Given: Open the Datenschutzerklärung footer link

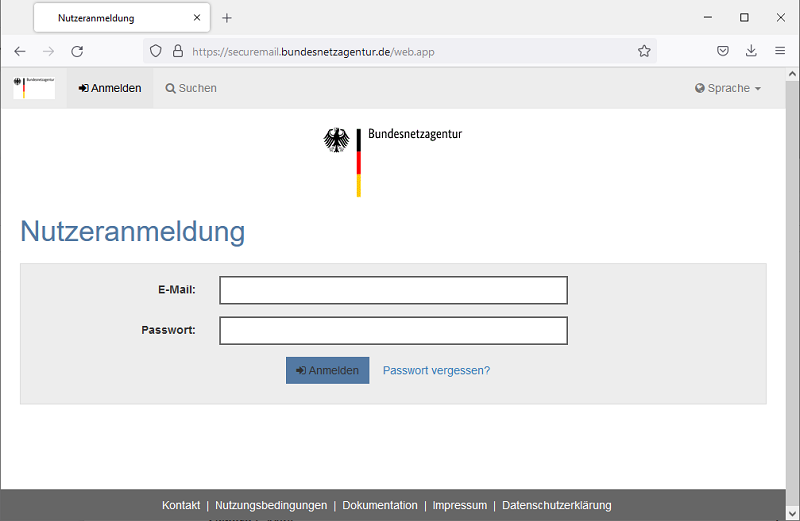Looking at the screenshot, I should 556,505.
